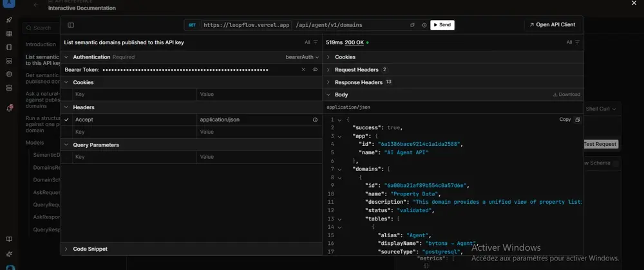Toggle the Accept header checkmark
Image resolution: width=644 pixels, height=270 pixels.
tap(67, 120)
